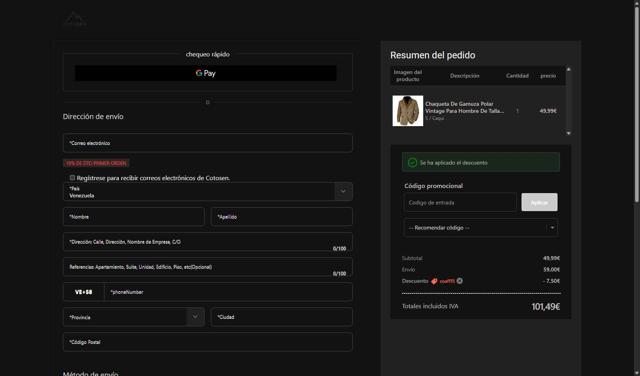Click the 10% first order discount badge
The image size is (640, 376).
[x=96, y=163]
